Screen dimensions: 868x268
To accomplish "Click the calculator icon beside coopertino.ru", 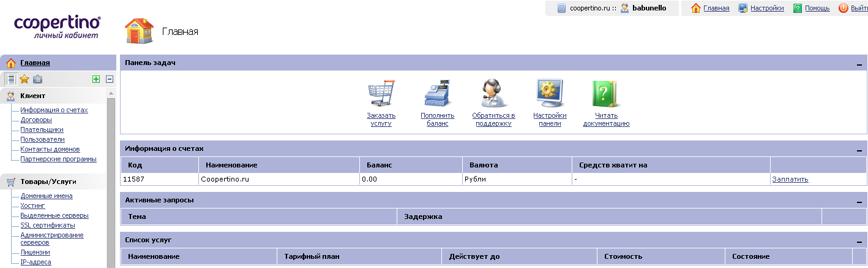I will [x=561, y=8].
